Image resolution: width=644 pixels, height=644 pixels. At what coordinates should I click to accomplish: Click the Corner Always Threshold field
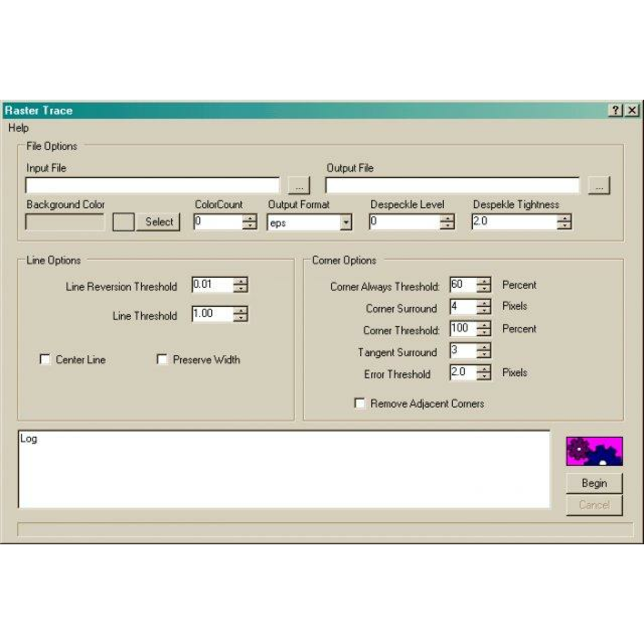click(463, 285)
